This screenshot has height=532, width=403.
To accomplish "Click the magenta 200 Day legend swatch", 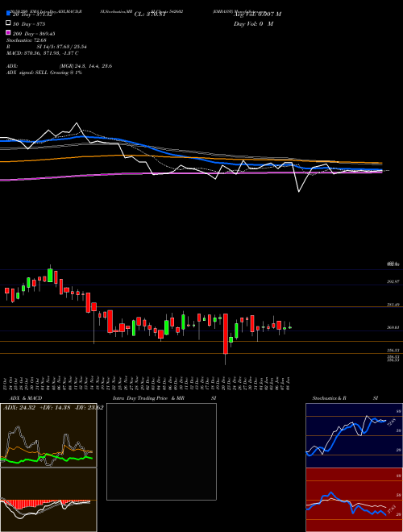I will [x=8, y=33].
